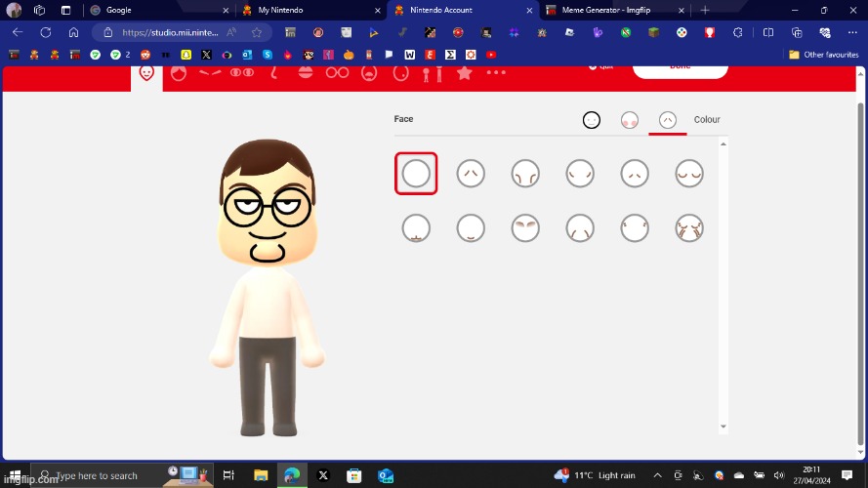The height and width of the screenshot is (488, 868).
Task: Open the Colour option for face
Action: [707, 119]
